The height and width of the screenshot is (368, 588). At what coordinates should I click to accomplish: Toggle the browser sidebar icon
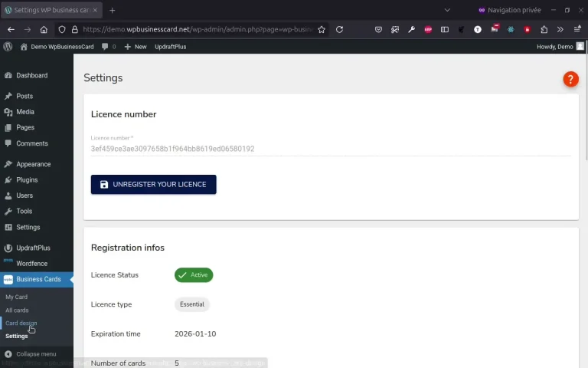[x=444, y=30]
